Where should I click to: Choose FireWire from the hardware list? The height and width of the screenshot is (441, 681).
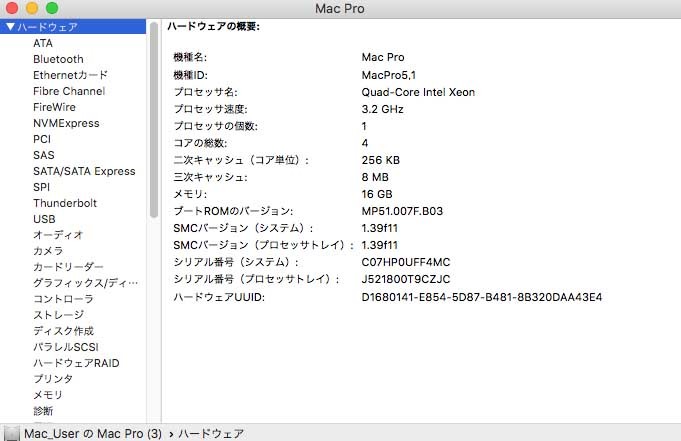54,107
